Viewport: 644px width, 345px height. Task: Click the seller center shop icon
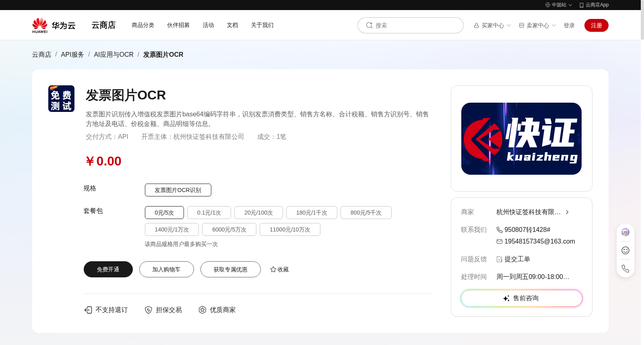pos(522,25)
